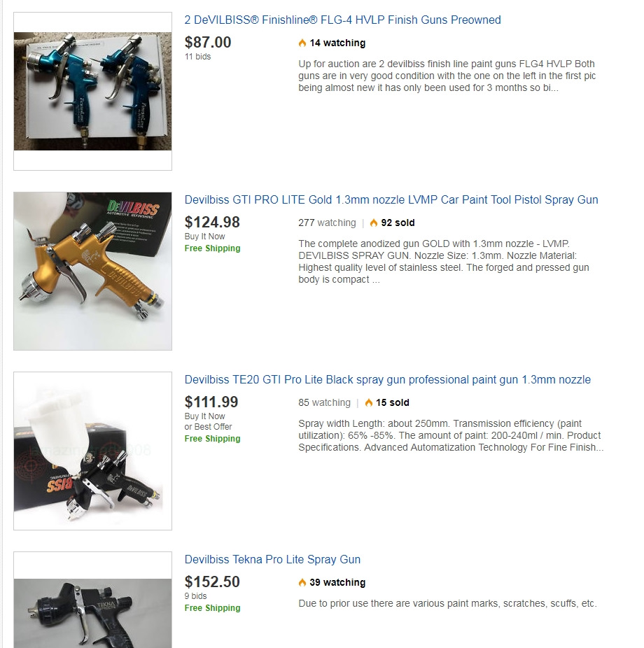Viewport: 644px width, 648px height.
Task: Click the or Best Offer text
Action: pyautogui.click(x=208, y=426)
